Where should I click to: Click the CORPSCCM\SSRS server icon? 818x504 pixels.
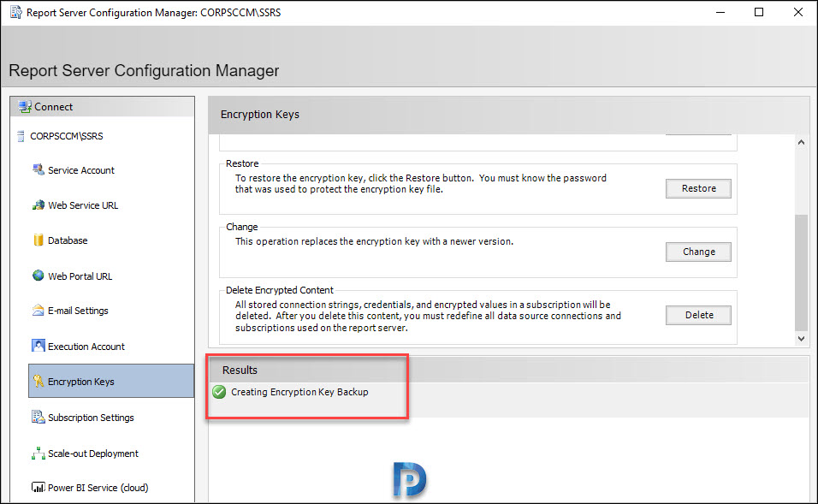click(21, 136)
